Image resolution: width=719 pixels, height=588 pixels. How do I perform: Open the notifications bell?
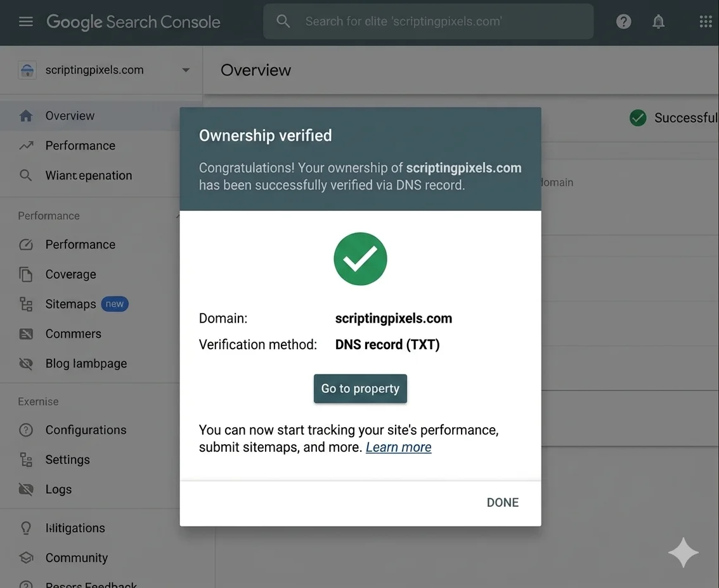(x=659, y=22)
